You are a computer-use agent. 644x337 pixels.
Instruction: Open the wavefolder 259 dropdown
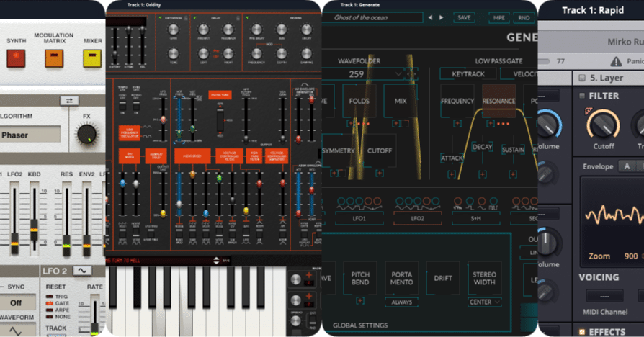398,74
